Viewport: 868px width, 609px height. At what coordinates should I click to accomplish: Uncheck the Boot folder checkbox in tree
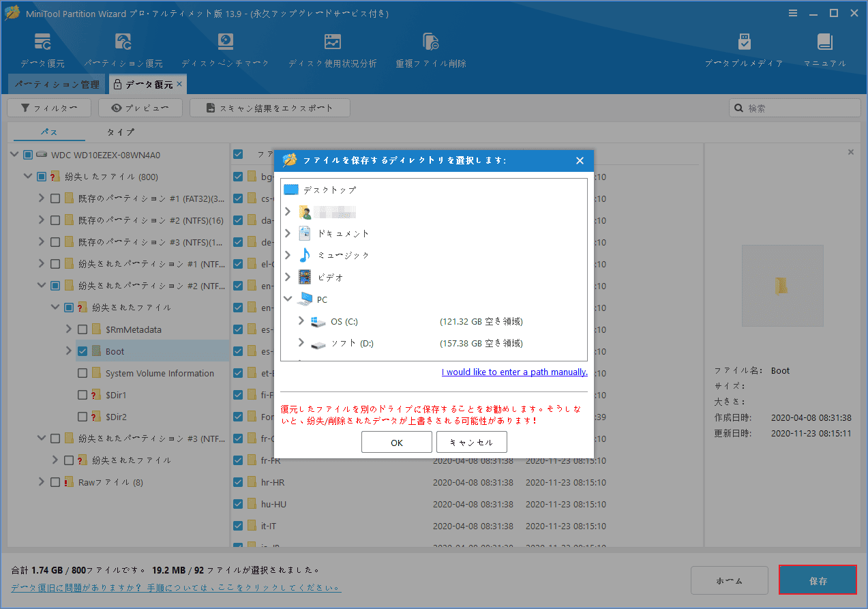click(83, 351)
